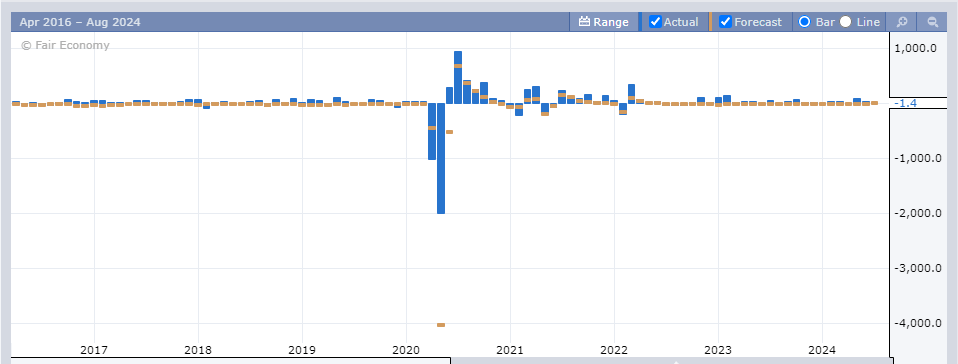Click the zoom in magnifier icon
Image resolution: width=958 pixels, height=364 pixels.
901,22
